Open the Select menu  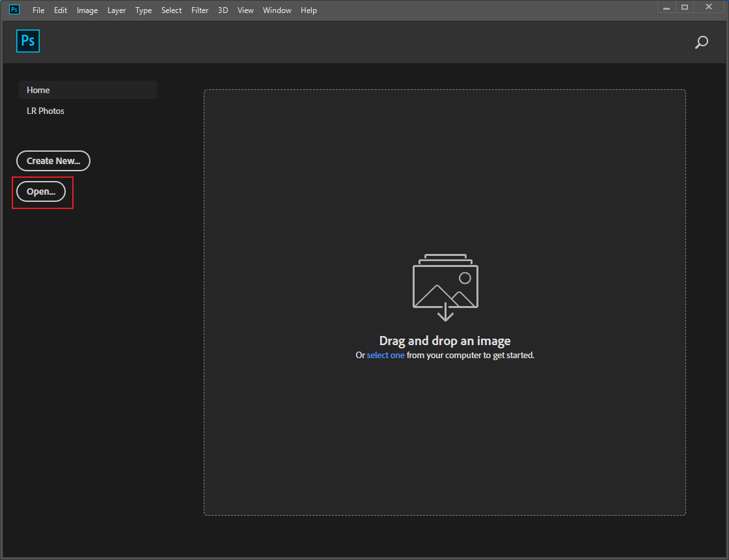[x=171, y=10]
